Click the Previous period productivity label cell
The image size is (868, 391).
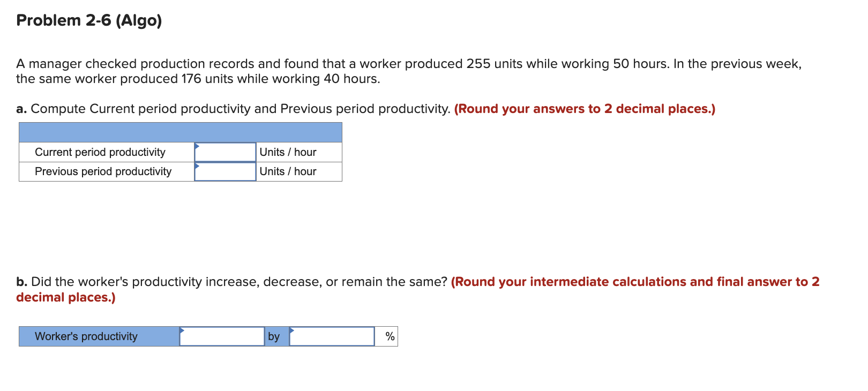(x=103, y=171)
